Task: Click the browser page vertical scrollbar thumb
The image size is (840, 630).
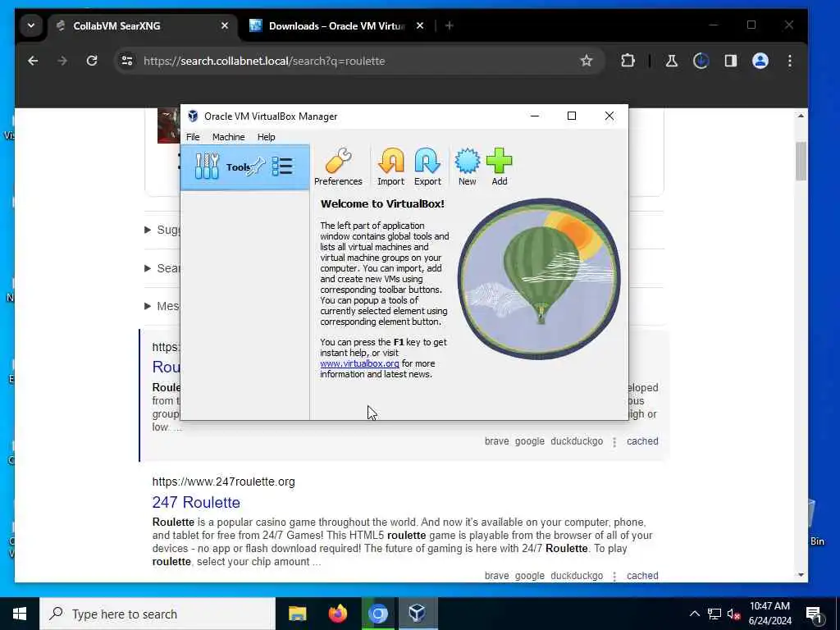Action: click(801, 161)
